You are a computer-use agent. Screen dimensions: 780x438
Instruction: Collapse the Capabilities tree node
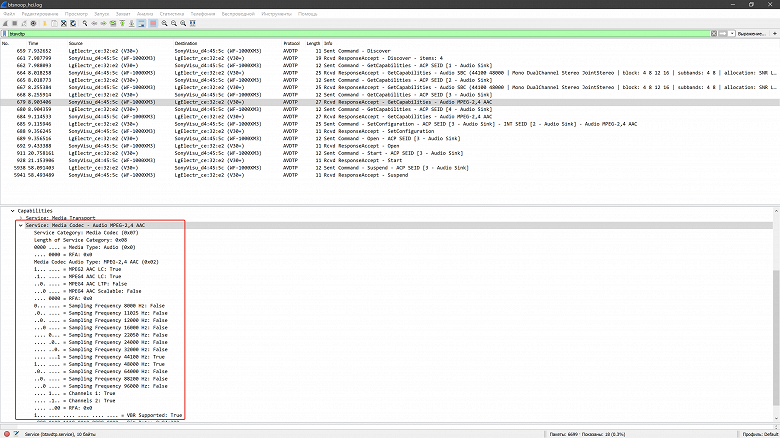[x=12, y=211]
